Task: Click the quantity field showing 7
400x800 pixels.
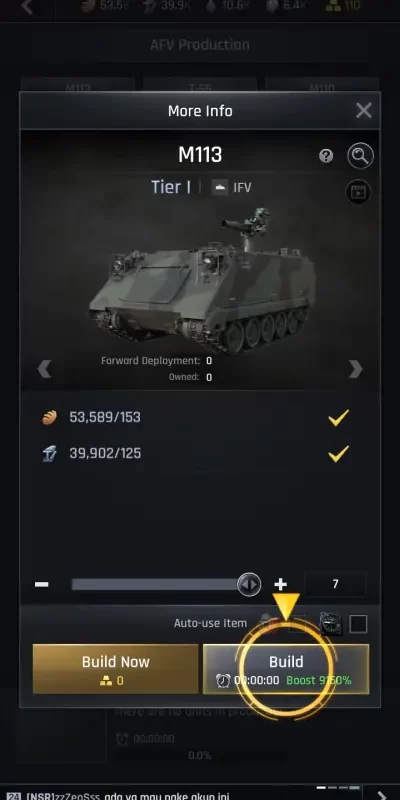Action: click(335, 584)
